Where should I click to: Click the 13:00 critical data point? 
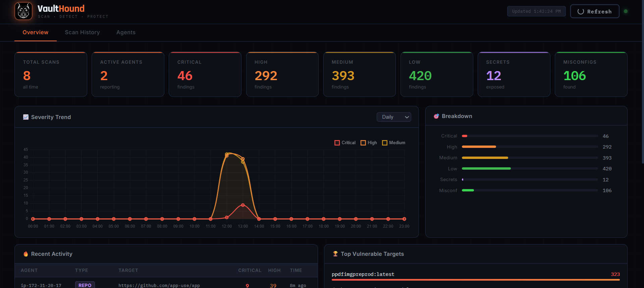point(243,205)
